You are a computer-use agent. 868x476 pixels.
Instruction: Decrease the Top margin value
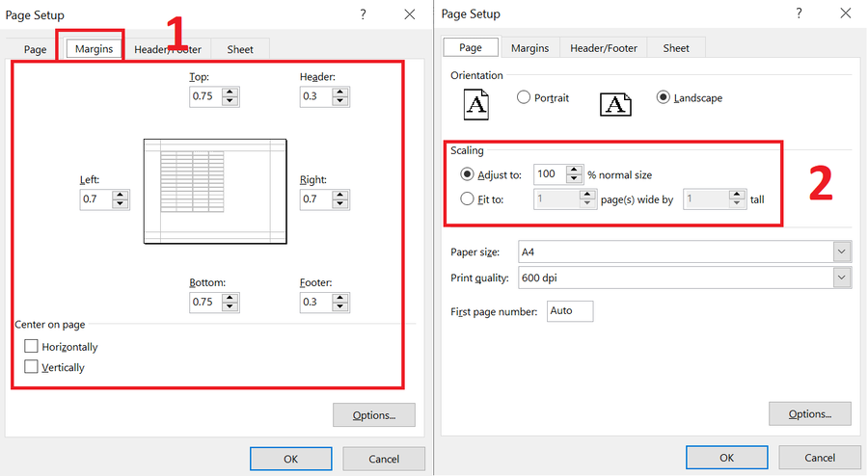tap(230, 101)
